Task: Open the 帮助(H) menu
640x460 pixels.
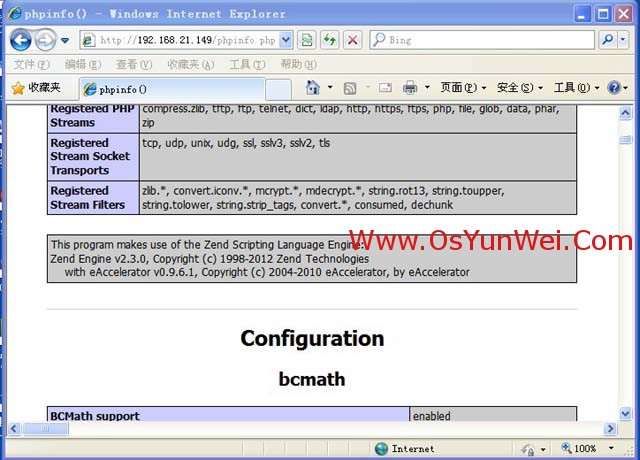Action: [x=298, y=64]
